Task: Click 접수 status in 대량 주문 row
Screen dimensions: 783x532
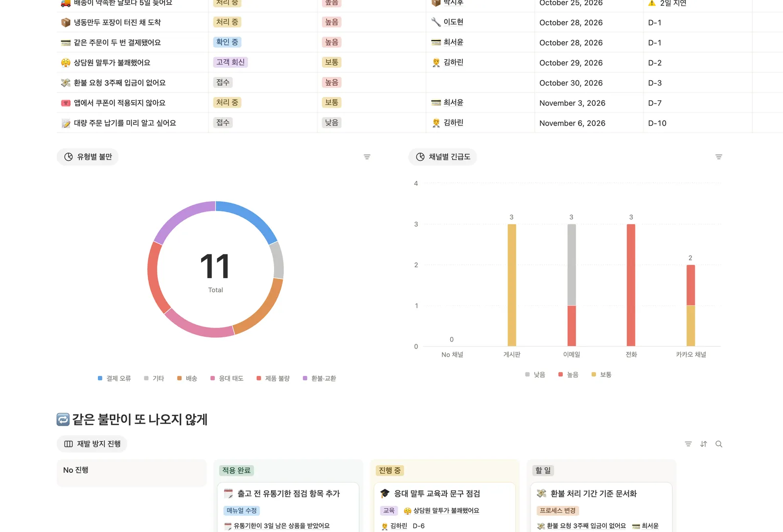Action: [223, 122]
